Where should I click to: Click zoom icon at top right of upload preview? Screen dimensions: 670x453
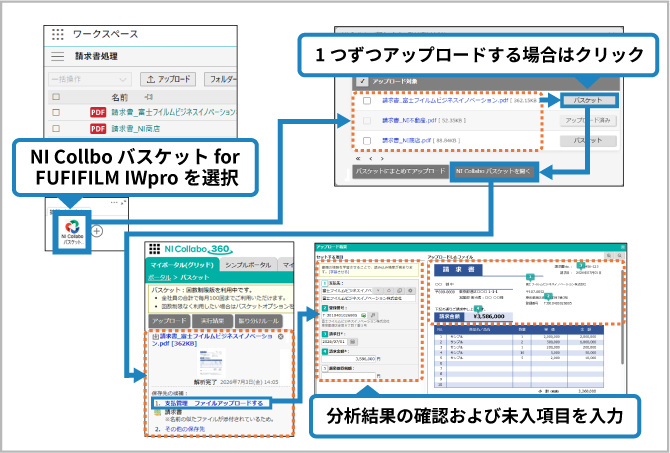[619, 255]
